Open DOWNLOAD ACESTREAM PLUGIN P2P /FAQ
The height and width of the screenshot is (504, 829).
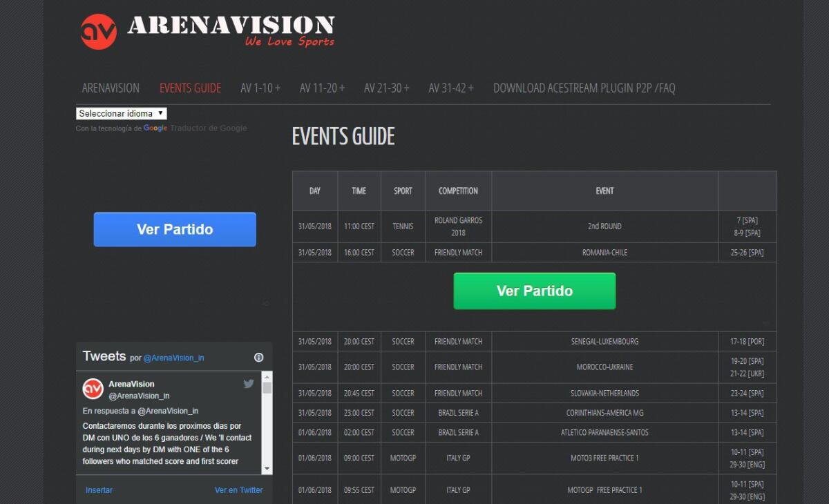tap(584, 88)
